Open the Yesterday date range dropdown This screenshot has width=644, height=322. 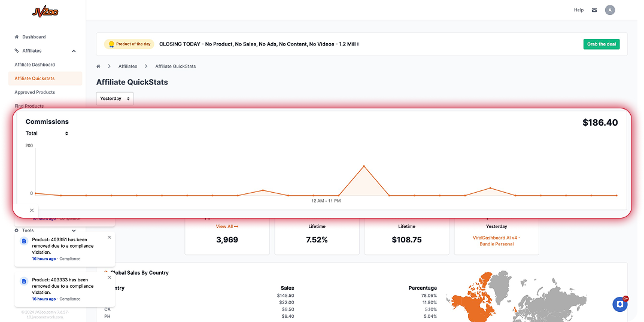click(114, 98)
